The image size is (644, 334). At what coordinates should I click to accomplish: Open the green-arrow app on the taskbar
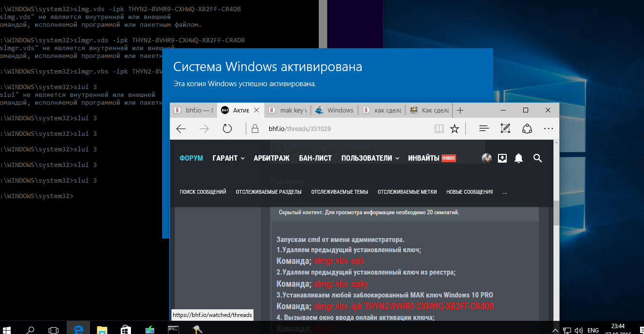coord(149,330)
